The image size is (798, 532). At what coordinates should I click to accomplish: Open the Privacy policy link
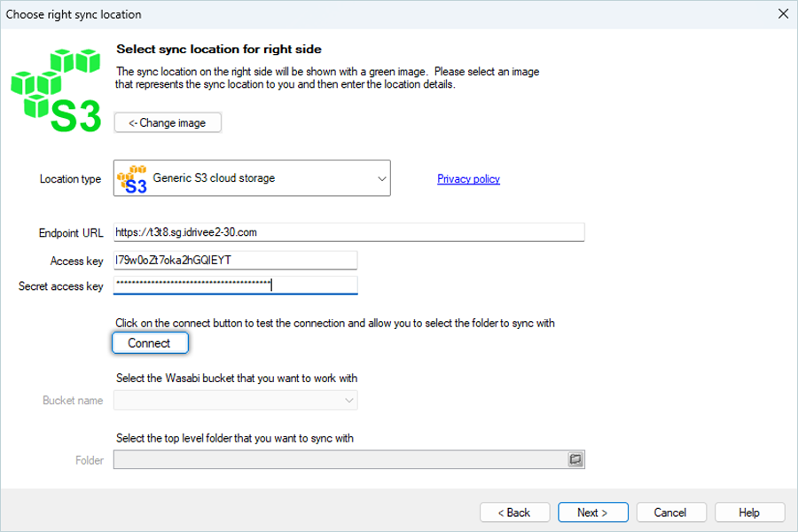468,179
